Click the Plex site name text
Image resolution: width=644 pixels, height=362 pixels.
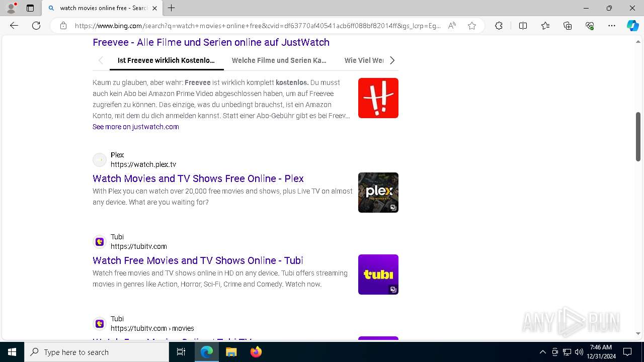(x=117, y=155)
